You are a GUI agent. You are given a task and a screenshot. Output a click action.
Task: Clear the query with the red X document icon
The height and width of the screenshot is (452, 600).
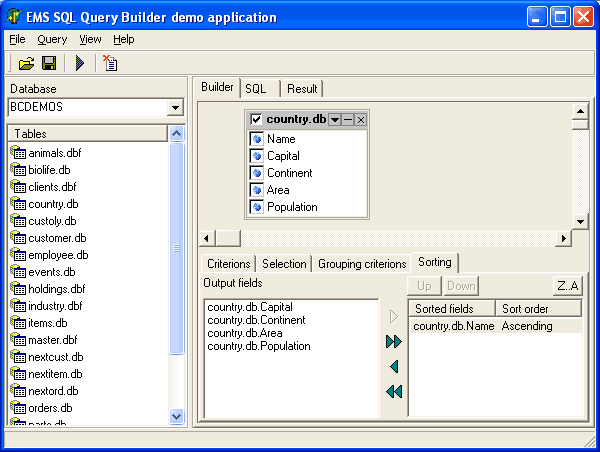coord(110,63)
